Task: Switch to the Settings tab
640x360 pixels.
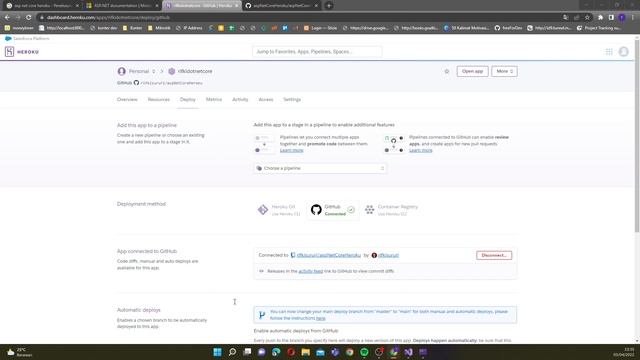Action: (292, 100)
